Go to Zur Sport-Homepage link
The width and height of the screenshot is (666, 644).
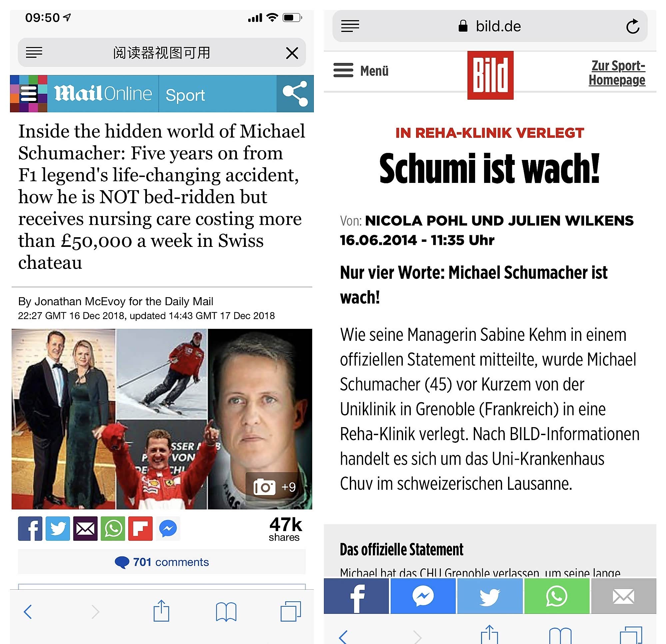coord(617,73)
